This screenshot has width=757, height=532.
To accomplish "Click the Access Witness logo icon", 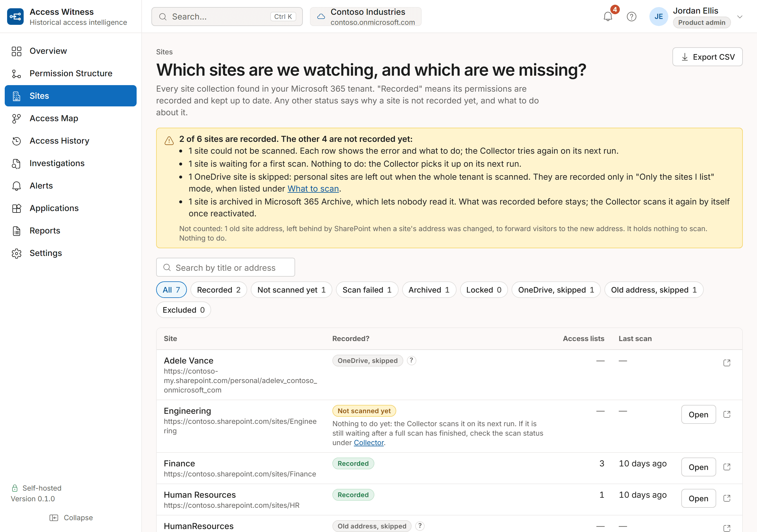I will click(x=15, y=17).
